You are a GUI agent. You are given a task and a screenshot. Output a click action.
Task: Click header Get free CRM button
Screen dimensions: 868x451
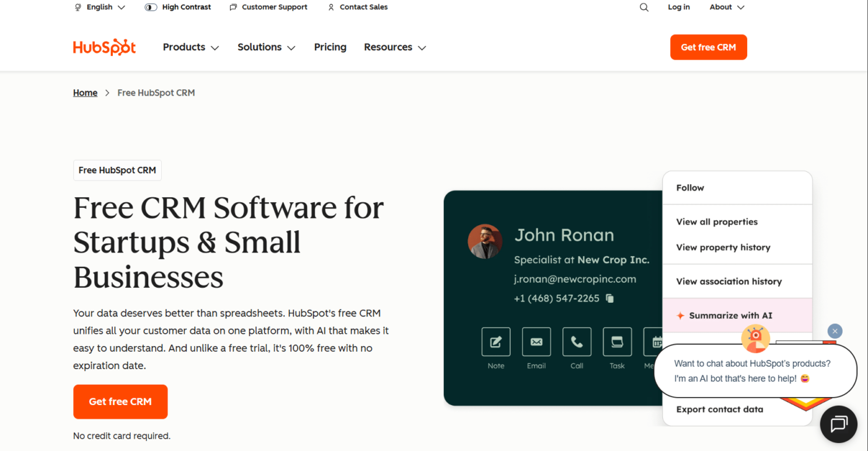[709, 47]
